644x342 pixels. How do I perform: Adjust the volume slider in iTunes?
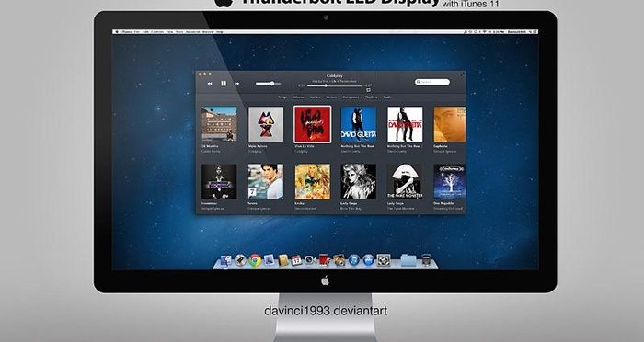coord(269,84)
